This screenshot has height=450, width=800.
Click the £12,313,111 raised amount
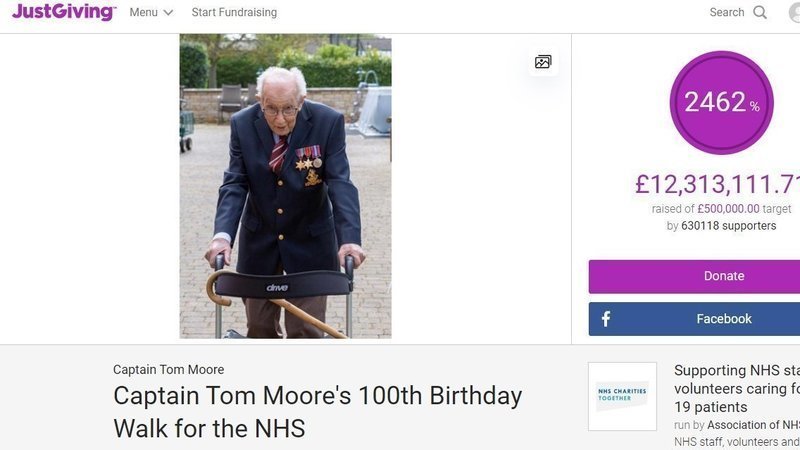(x=718, y=185)
